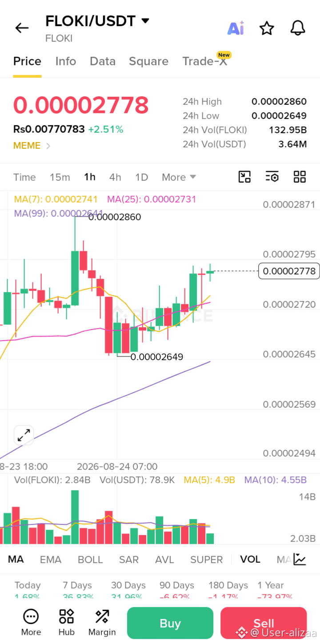
Task: Toggle the SUPER indicator
Action: click(207, 560)
